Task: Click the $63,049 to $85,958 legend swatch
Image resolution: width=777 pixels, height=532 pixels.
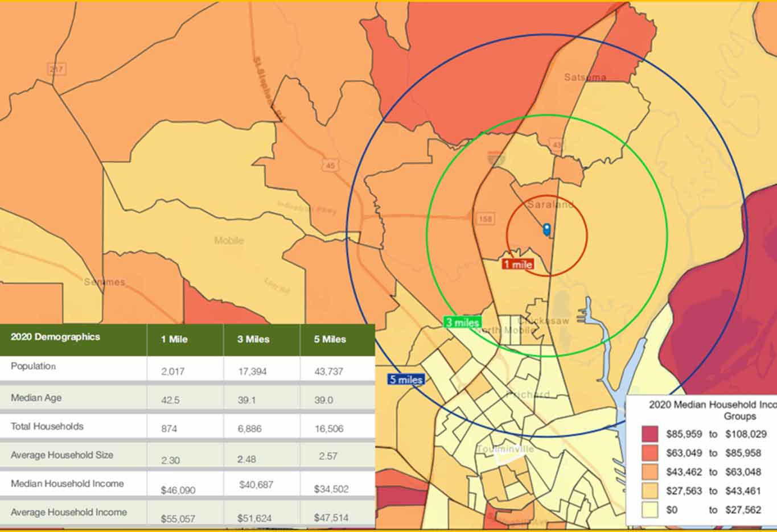Action: [649, 453]
